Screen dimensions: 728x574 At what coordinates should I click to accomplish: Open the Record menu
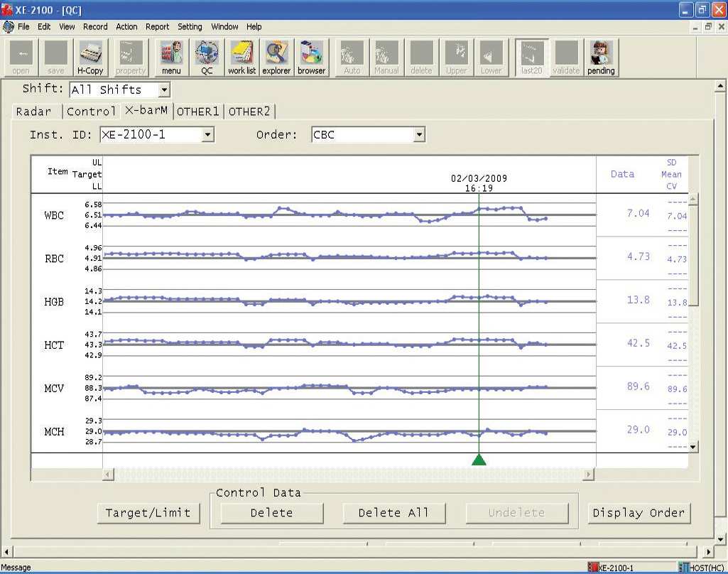coord(95,26)
